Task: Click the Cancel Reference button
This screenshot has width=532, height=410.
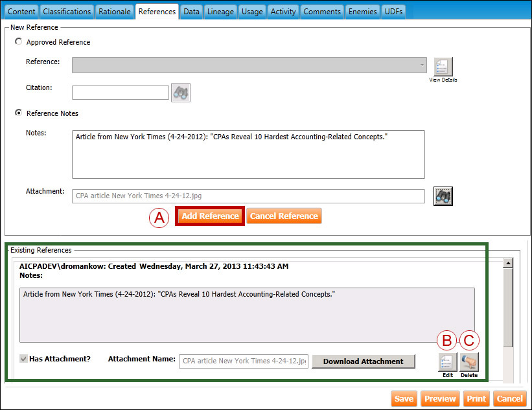Action: coord(284,216)
